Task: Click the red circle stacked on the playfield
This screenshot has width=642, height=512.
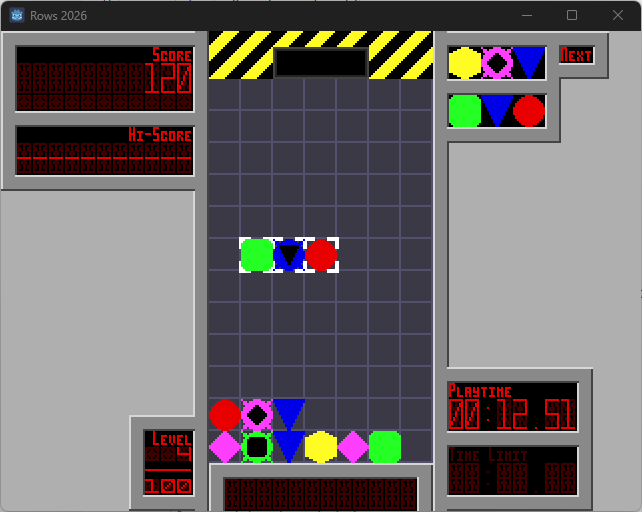Action: tap(225, 415)
